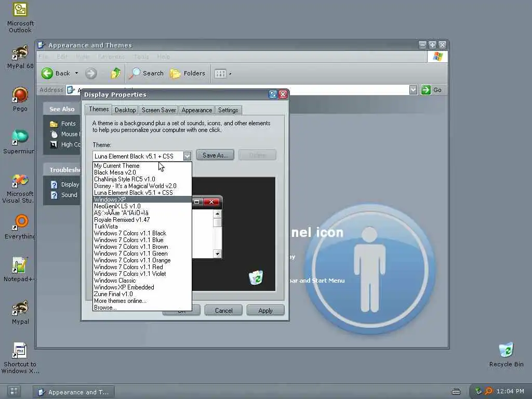Open the Pego desktop shortcut
The image size is (532, 399).
point(20,99)
